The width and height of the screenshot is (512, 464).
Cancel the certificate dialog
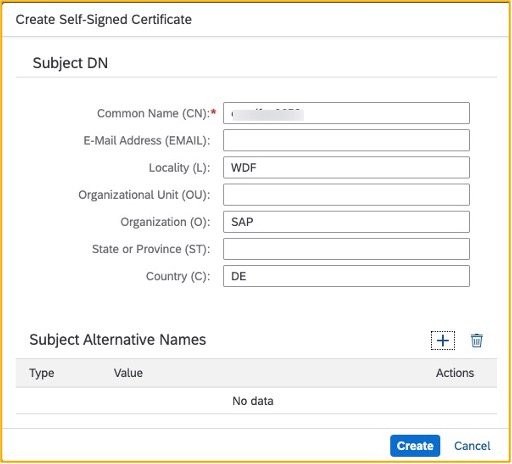[x=472, y=446]
